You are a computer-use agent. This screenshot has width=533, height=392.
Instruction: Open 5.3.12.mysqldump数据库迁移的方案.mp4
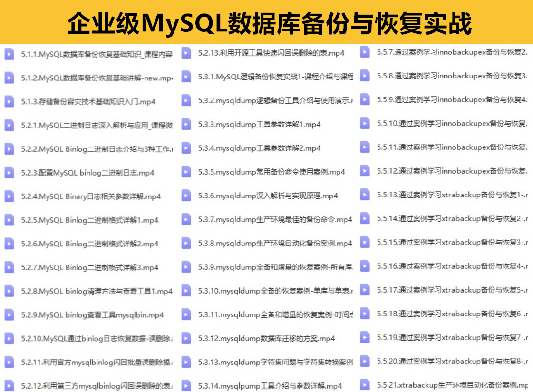[x=266, y=338]
